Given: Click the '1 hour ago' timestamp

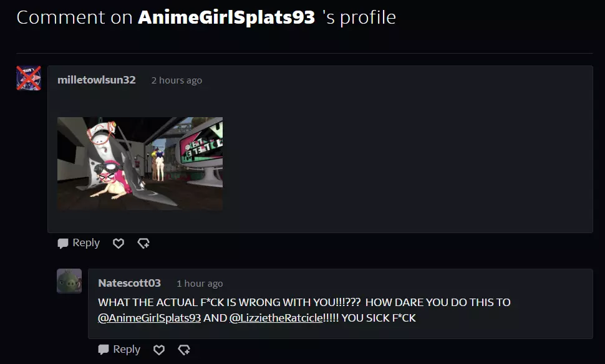Looking at the screenshot, I should tap(200, 284).
